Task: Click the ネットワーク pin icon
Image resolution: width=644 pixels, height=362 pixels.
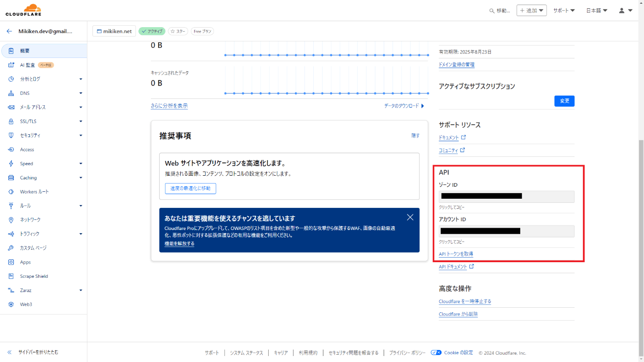Action: click(11, 220)
